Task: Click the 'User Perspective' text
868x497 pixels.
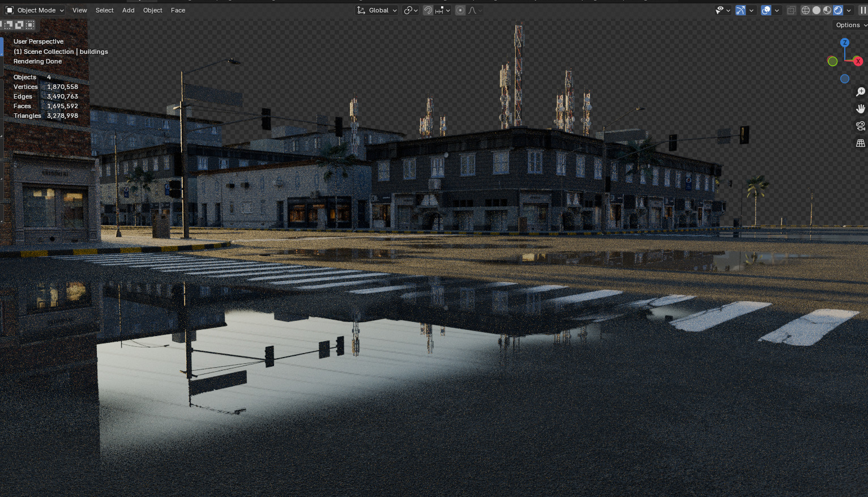Action: click(x=39, y=41)
